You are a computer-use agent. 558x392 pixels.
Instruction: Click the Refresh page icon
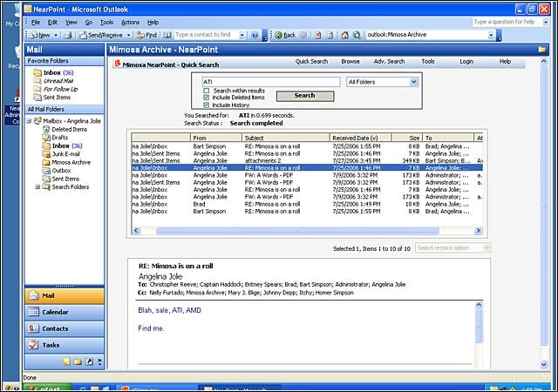coord(330,35)
